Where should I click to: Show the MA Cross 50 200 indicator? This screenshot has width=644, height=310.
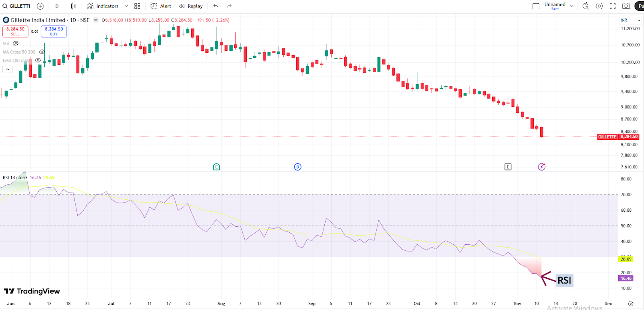point(41,52)
